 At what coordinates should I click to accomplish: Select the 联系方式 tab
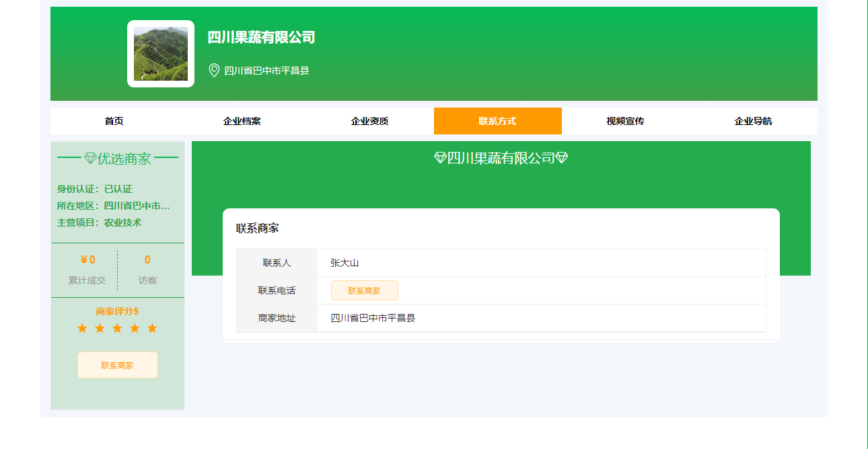(497, 121)
